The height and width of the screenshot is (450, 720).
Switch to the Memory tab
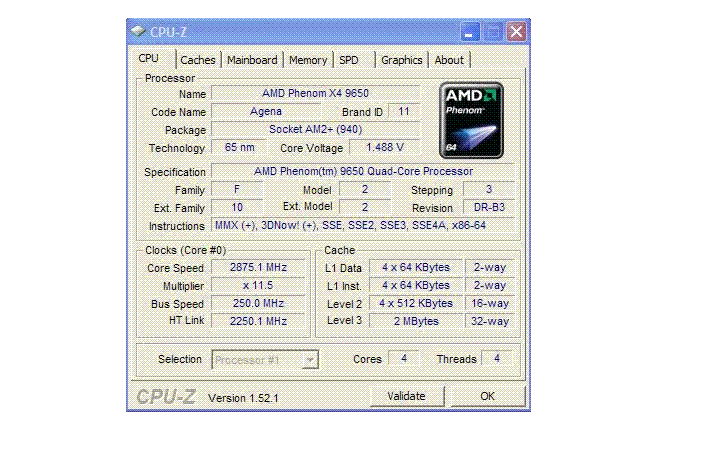(308, 60)
